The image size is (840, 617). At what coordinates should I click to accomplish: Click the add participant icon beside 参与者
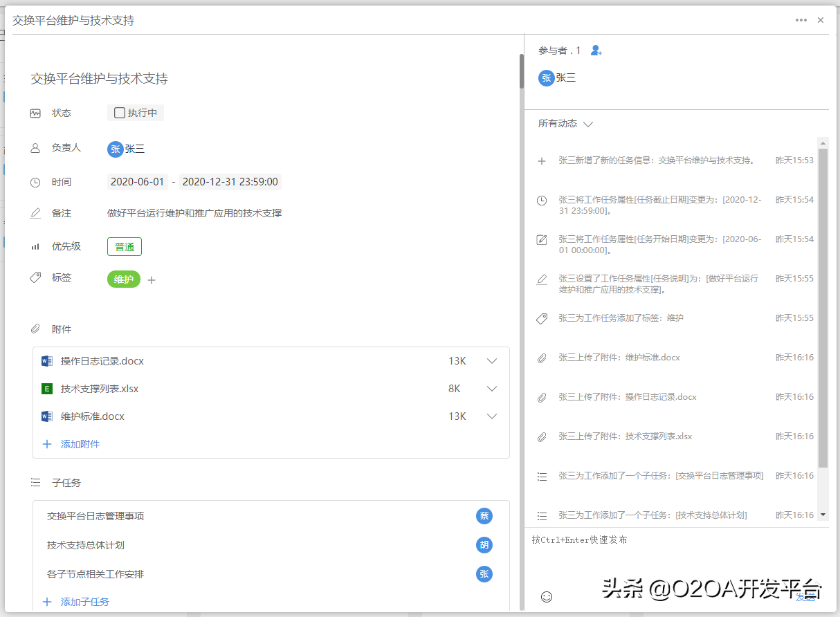(x=596, y=50)
